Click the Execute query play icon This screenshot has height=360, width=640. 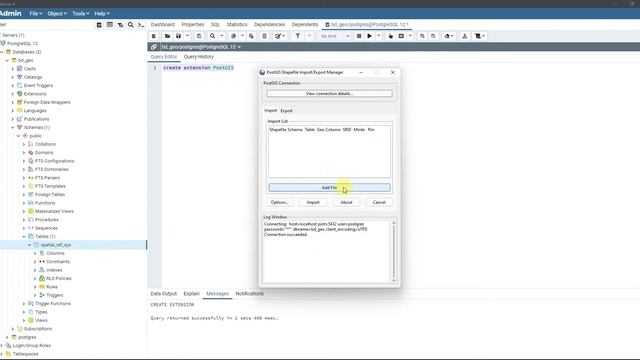pos(369,36)
